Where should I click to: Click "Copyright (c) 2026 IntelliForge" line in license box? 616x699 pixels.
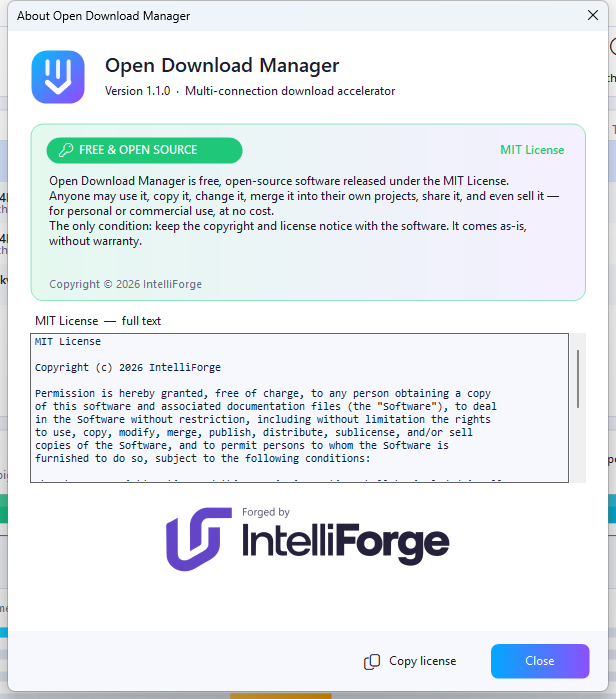coord(128,368)
